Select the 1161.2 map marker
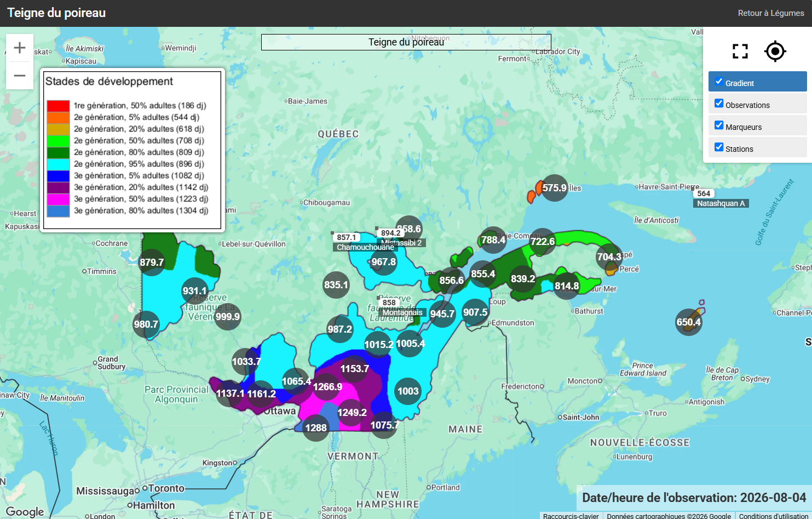 261,394
